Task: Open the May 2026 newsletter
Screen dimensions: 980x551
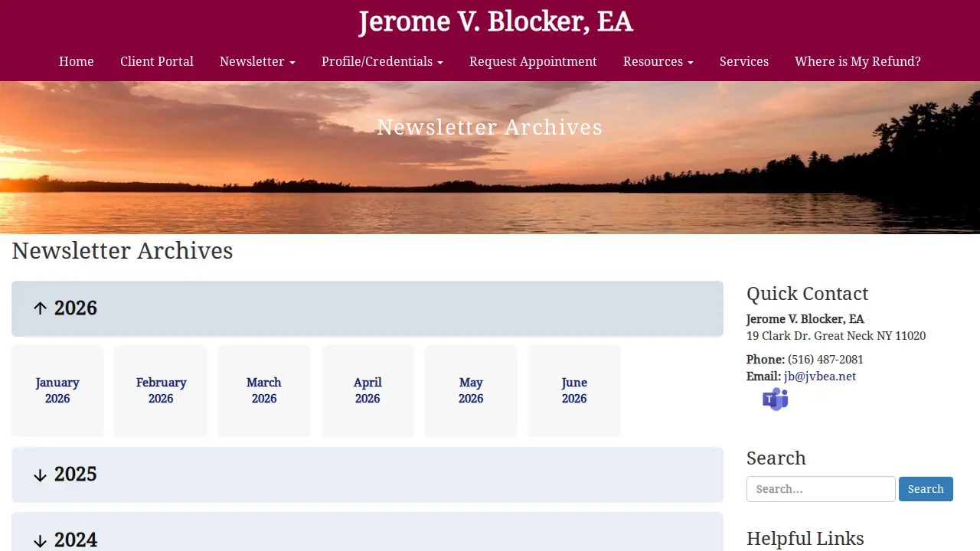Action: (471, 390)
